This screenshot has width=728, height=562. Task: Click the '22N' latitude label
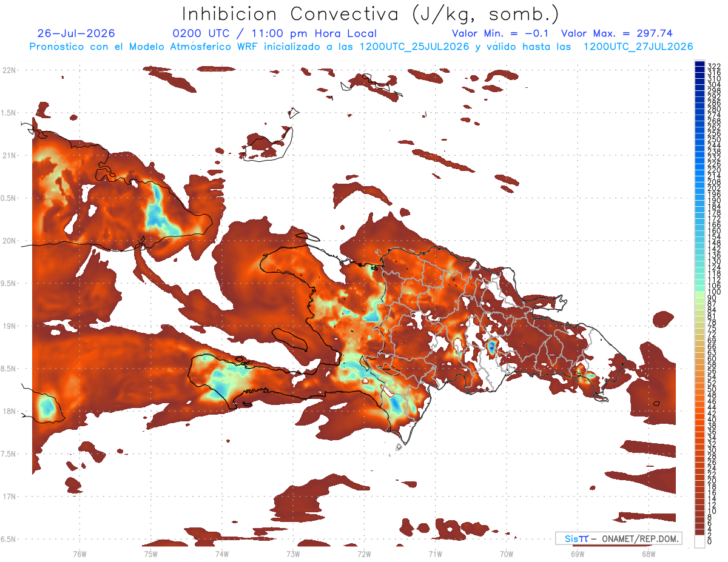(x=8, y=70)
